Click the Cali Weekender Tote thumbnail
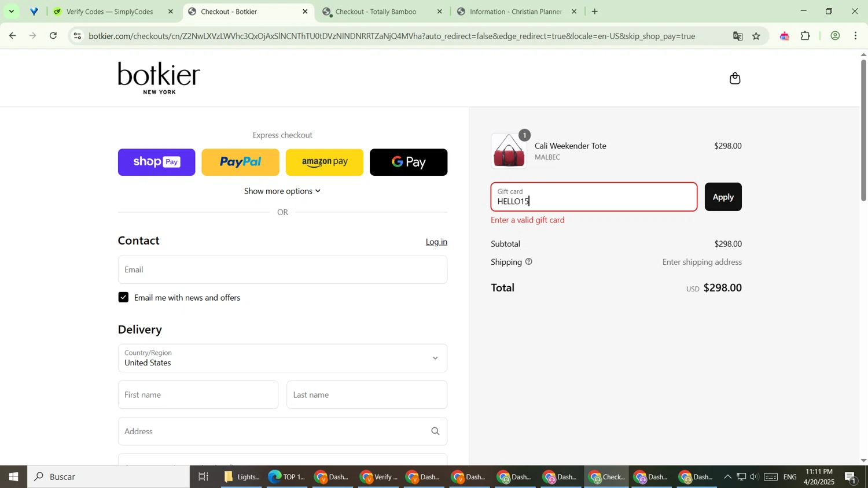868x488 pixels. coord(509,151)
